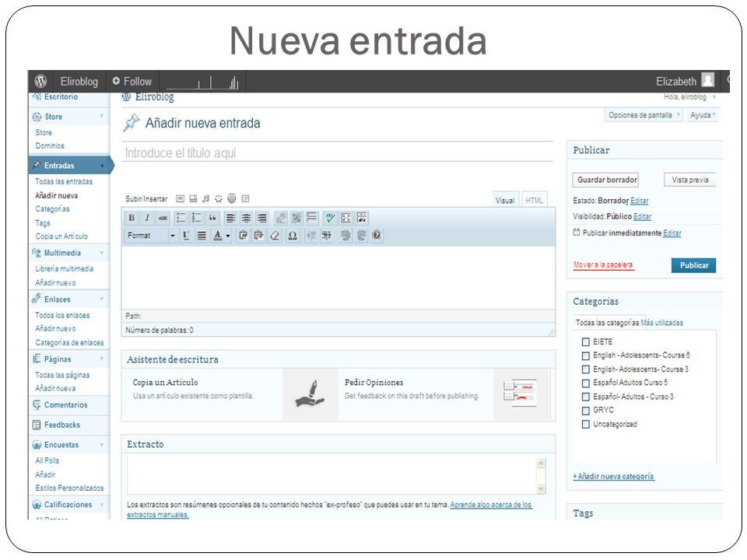Viewport: 747px width, 560px height.
Task: Insert an unordered bullet list
Action: point(181,218)
